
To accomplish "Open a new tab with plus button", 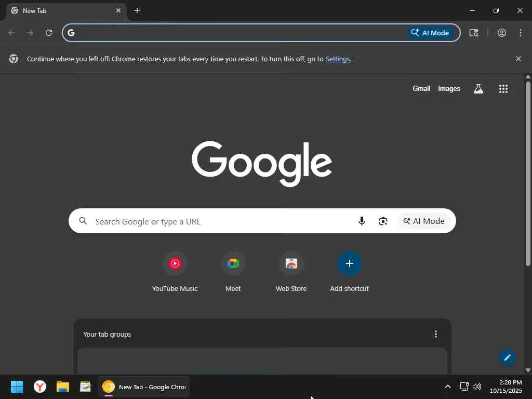I will point(137,10).
